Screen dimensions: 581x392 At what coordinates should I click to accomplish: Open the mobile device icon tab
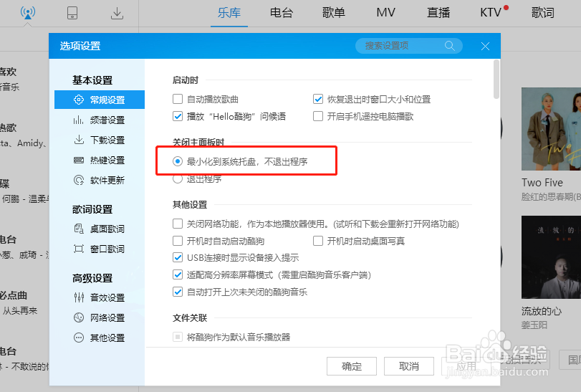click(72, 13)
